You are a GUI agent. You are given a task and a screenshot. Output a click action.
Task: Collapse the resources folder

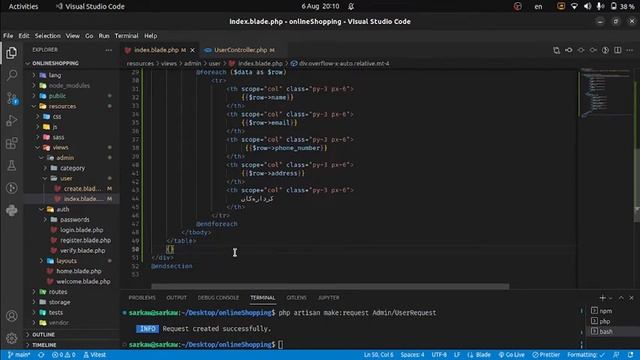62,106
